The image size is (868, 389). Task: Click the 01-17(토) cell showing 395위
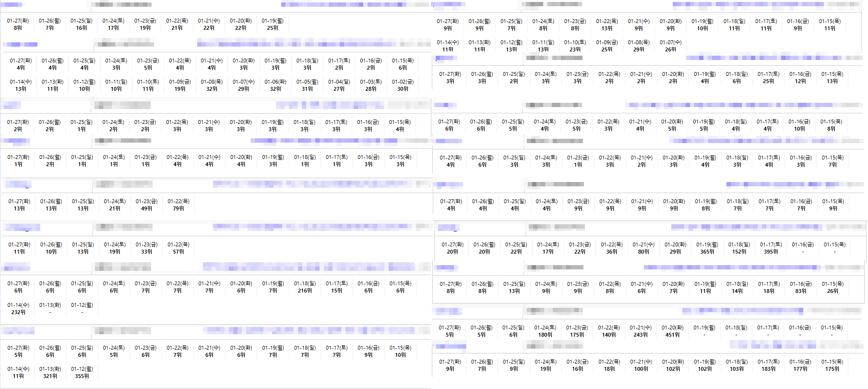[771, 248]
